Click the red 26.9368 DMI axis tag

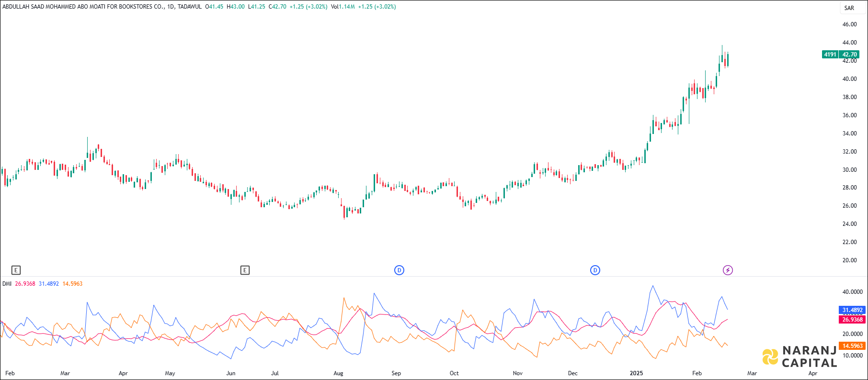click(x=853, y=320)
